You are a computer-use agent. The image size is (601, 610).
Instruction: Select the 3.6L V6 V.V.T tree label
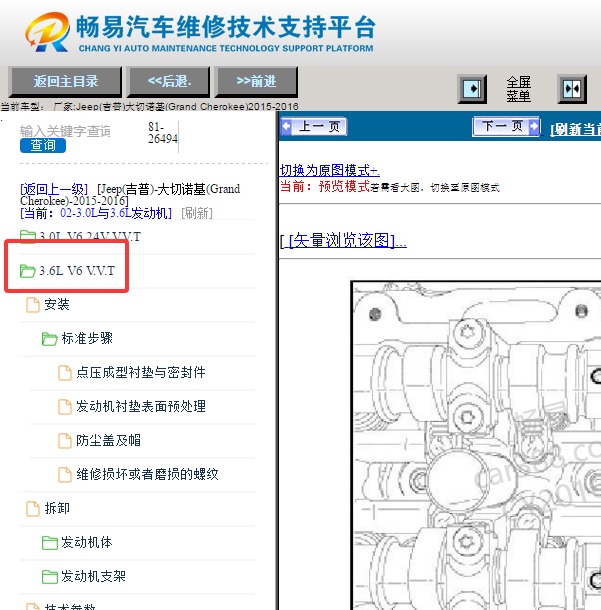coord(77,271)
